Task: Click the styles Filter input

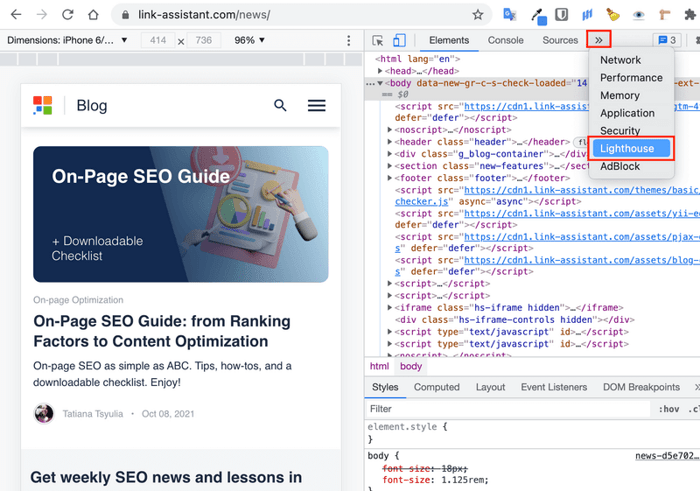Action: [x=508, y=409]
